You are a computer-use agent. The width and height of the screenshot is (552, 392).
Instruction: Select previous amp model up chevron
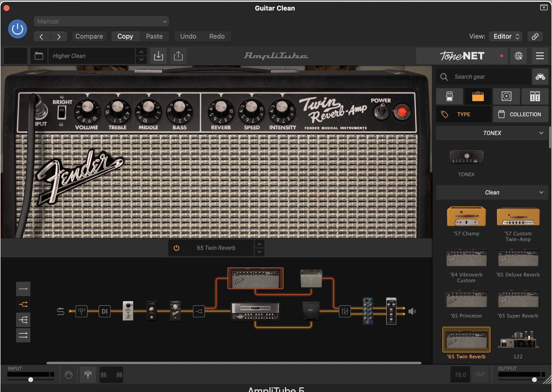tap(260, 244)
